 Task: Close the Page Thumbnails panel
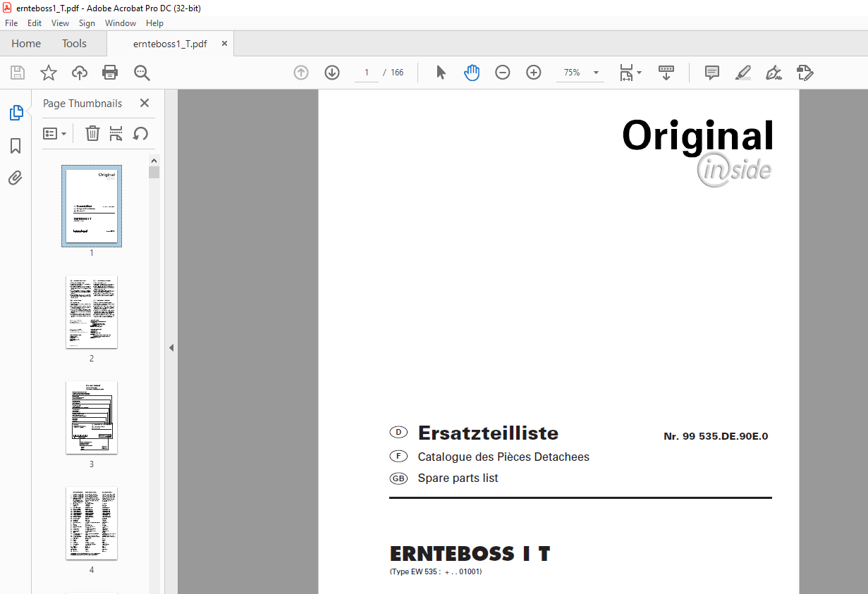tap(145, 103)
